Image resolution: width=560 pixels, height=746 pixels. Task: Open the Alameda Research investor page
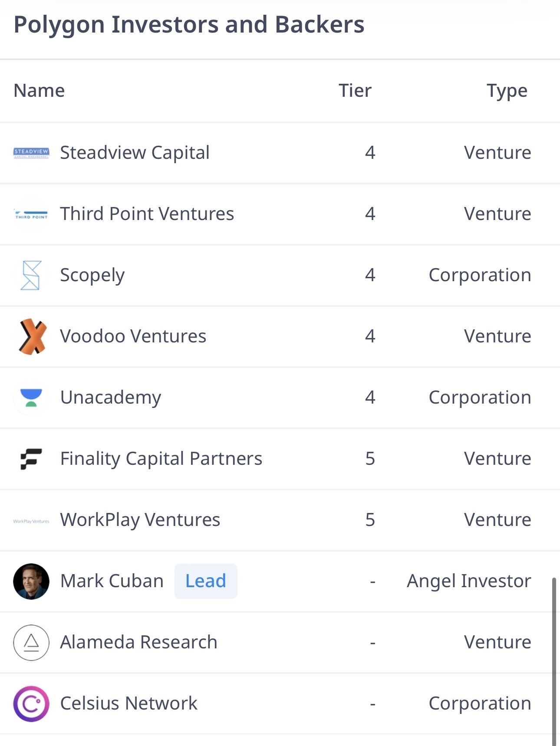point(138,642)
